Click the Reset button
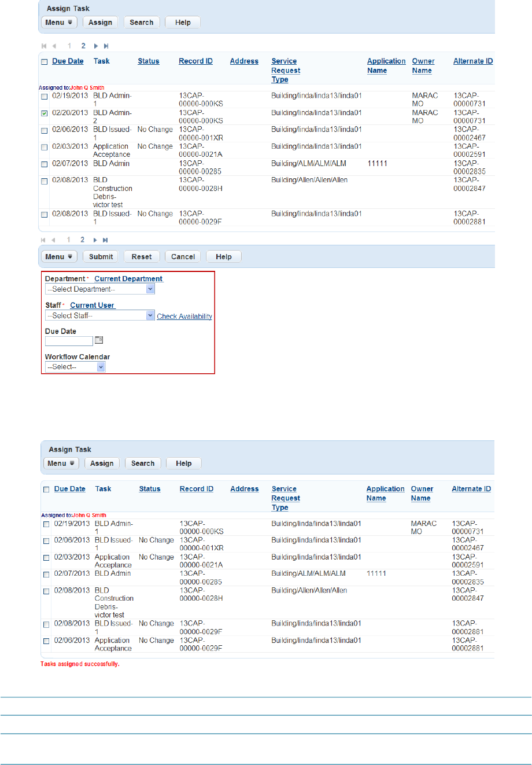Image resolution: width=532 pixels, height=765 pixels. [142, 256]
